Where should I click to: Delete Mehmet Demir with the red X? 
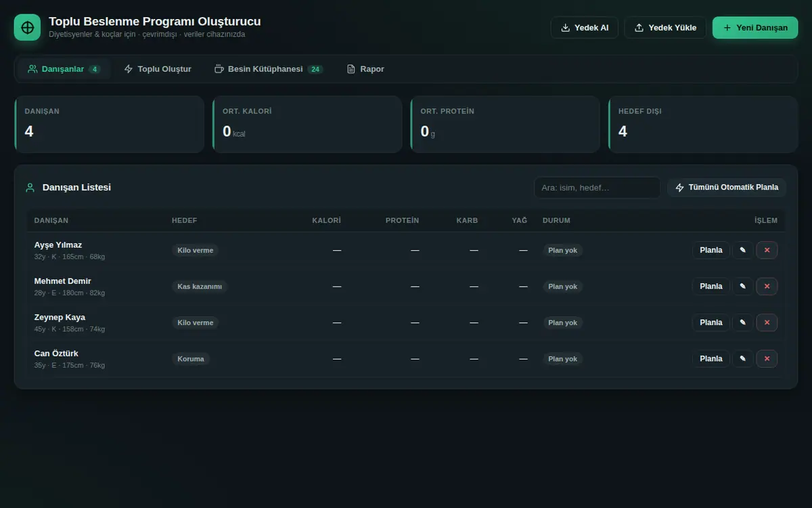click(767, 287)
